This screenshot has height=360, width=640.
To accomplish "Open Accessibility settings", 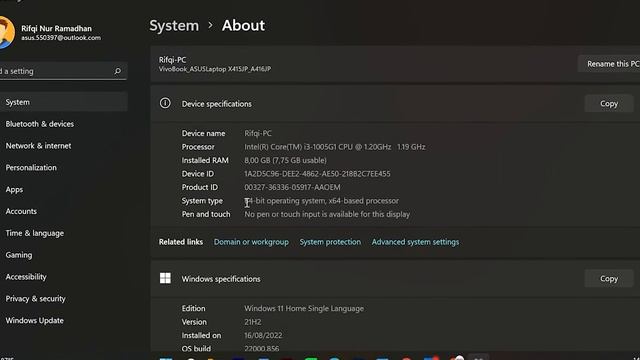I will (x=26, y=277).
